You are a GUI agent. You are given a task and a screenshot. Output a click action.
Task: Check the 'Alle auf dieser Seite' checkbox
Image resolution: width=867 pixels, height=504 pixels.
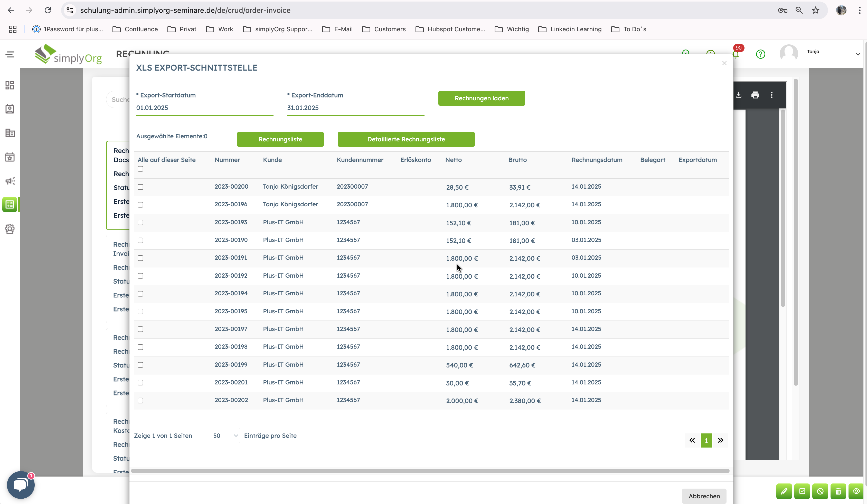(140, 169)
